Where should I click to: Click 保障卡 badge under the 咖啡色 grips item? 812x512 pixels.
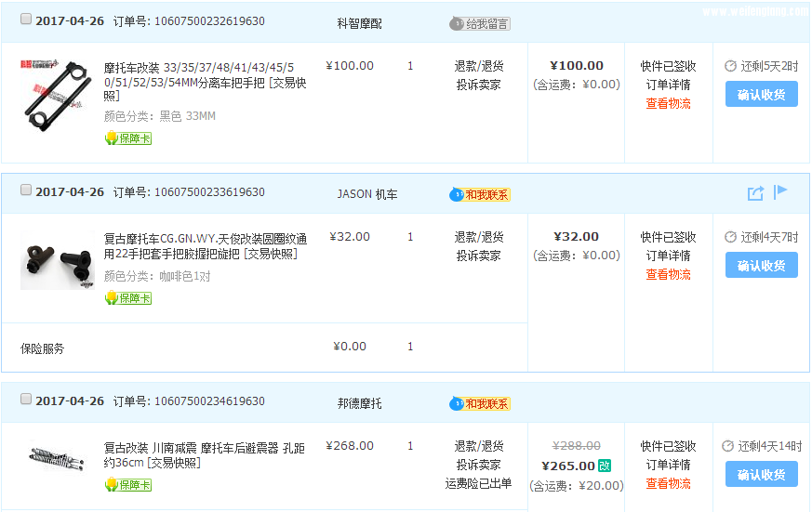pos(128,298)
